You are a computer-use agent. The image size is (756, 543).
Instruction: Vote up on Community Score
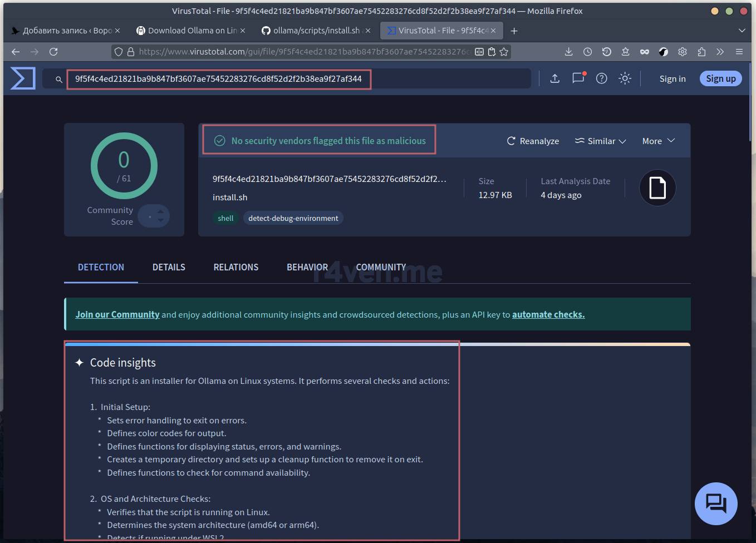161,211
